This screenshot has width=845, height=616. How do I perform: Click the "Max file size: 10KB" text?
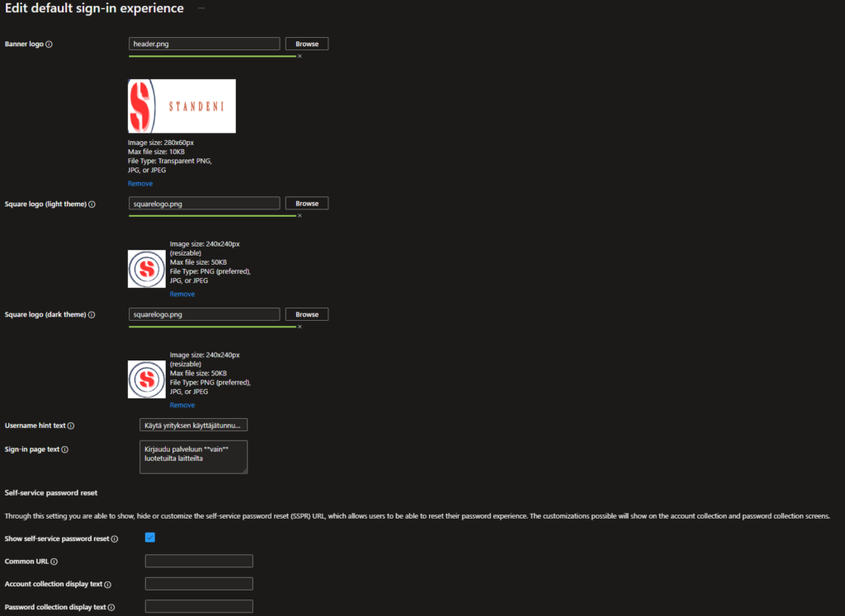[156, 152]
